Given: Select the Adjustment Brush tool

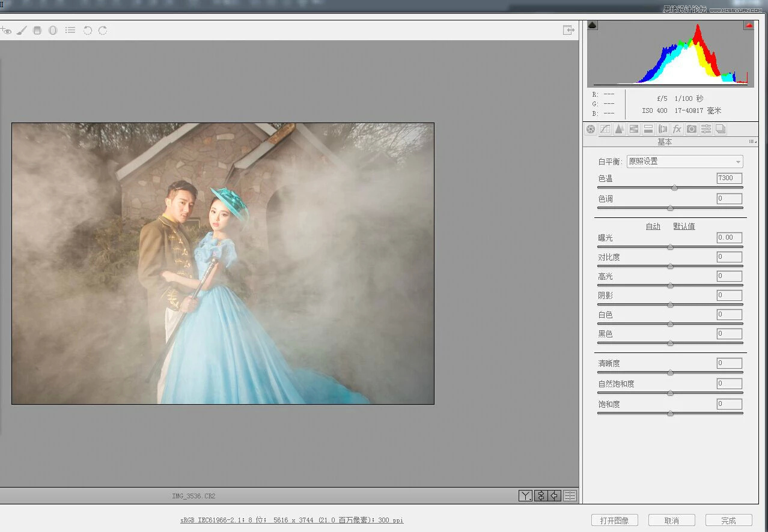Looking at the screenshot, I should (22, 30).
